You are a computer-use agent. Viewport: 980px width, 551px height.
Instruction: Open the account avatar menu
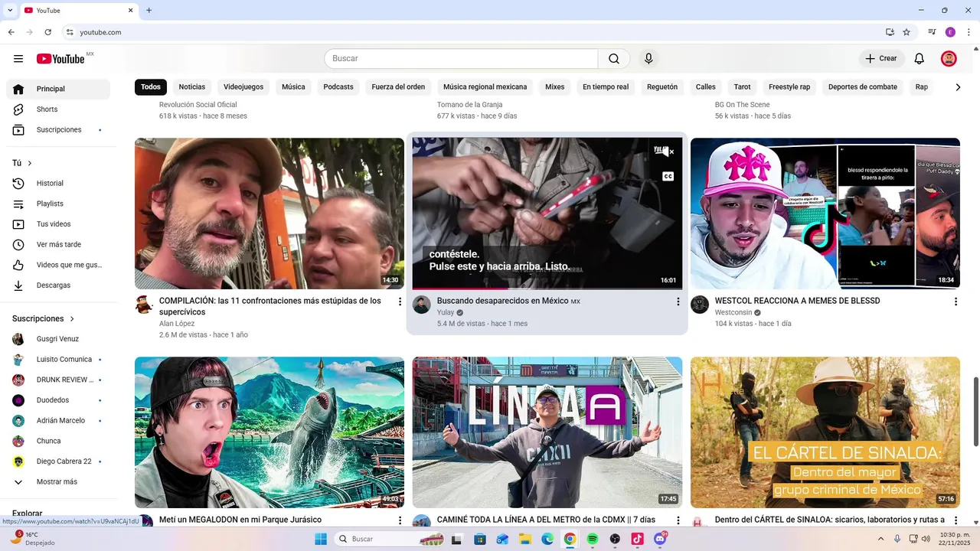point(949,59)
